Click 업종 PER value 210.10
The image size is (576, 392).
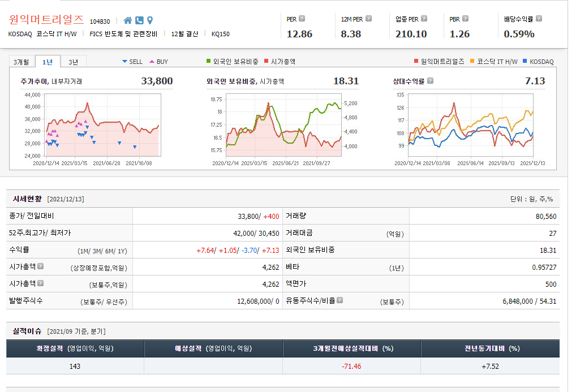pos(411,34)
